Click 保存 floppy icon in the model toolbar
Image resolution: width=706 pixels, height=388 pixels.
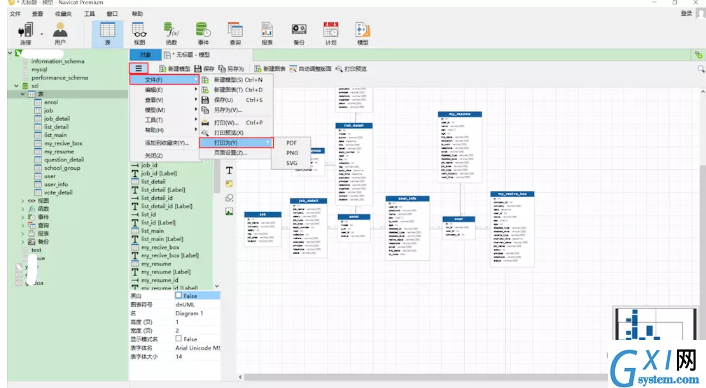coord(204,69)
